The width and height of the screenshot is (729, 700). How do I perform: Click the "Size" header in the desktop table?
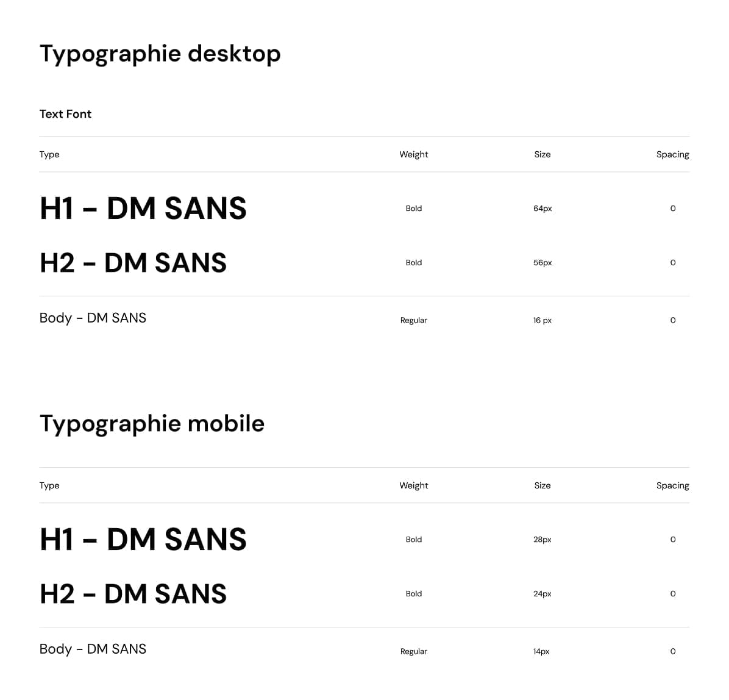coord(542,154)
